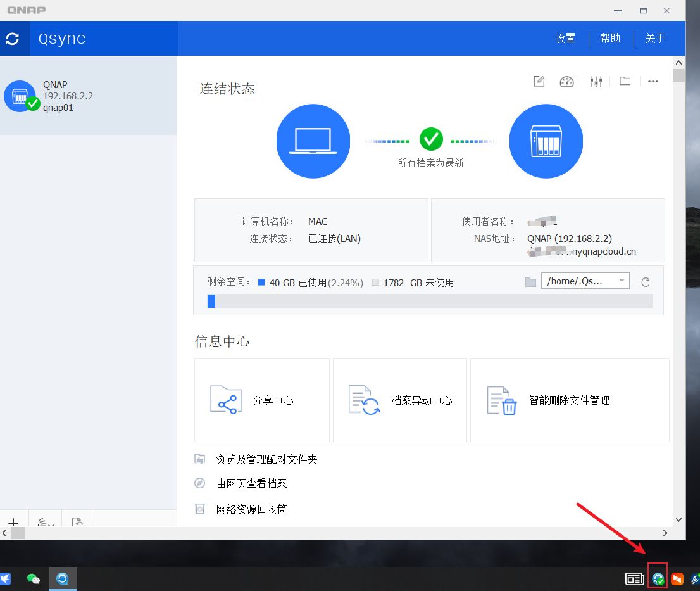Open the 帮助 help menu
Viewport: 700px width, 591px height.
[x=610, y=38]
